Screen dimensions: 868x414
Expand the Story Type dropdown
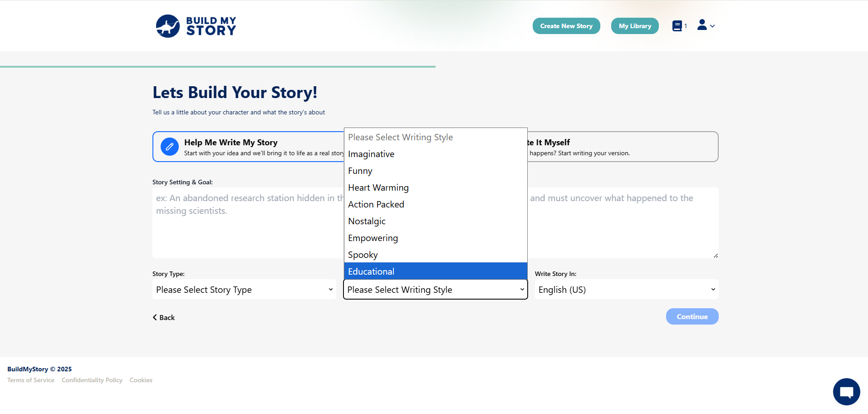click(244, 290)
